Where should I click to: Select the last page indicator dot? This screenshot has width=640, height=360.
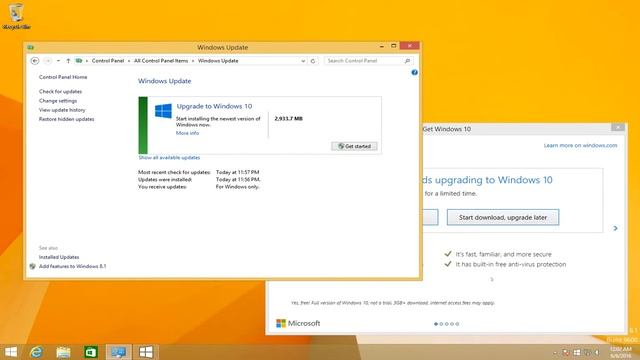tap(457, 324)
